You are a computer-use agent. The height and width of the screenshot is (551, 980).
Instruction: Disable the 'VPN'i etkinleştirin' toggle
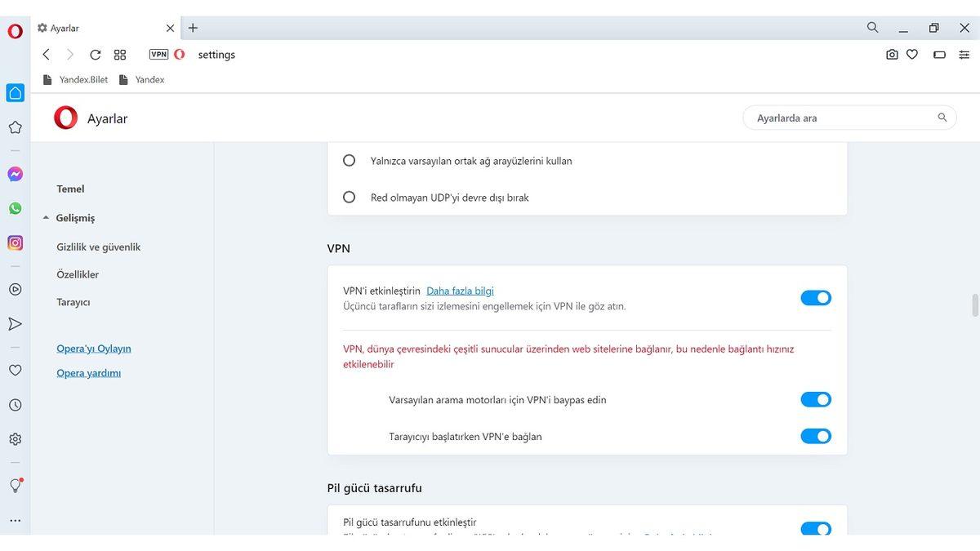click(815, 297)
